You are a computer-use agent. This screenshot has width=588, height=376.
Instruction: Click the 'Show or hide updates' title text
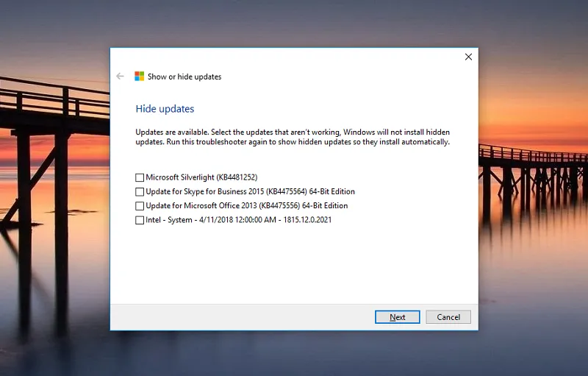184,77
